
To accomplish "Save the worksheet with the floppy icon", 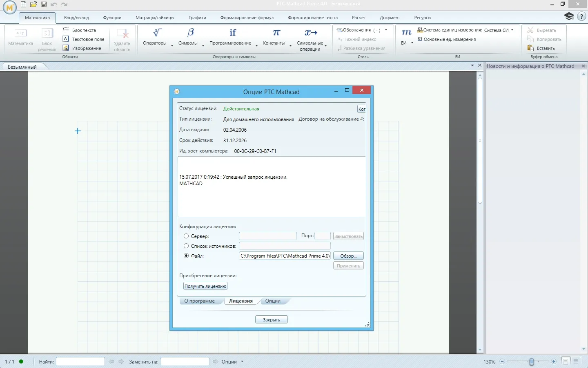I will (44, 4).
